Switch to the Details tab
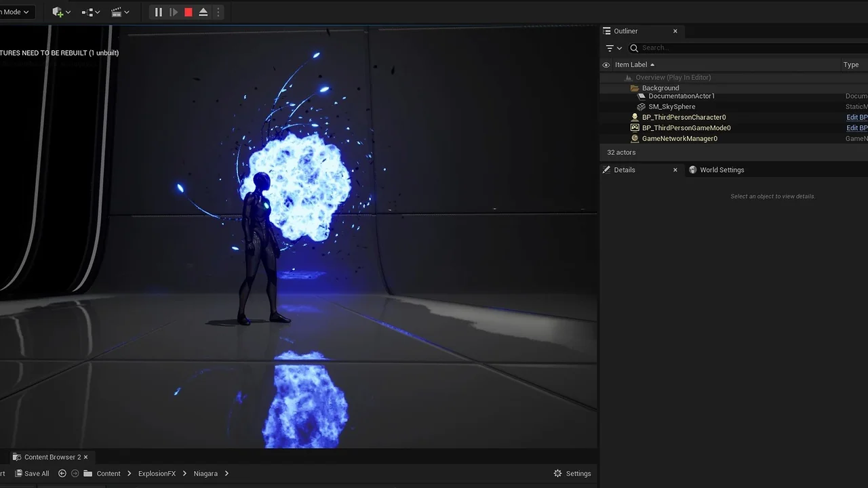Image resolution: width=868 pixels, height=488 pixels. tap(624, 170)
